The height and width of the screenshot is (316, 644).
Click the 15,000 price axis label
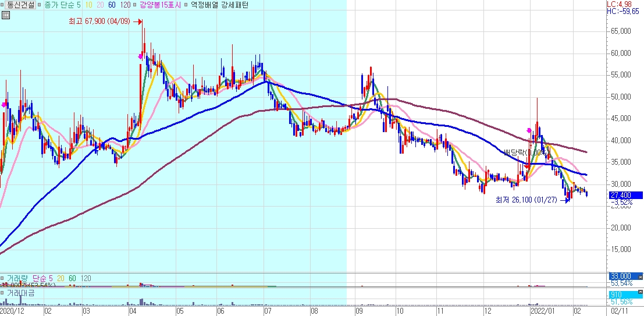[x=622, y=250]
